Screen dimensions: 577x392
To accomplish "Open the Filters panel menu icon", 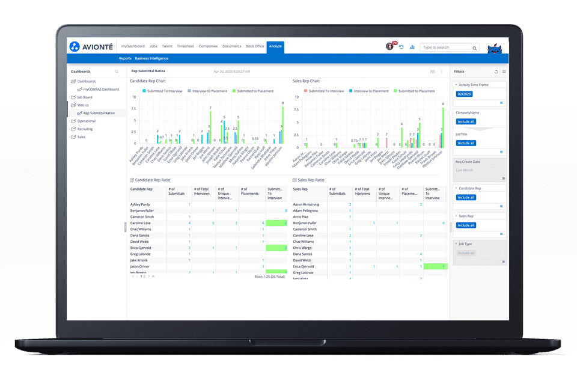I will [x=504, y=72].
